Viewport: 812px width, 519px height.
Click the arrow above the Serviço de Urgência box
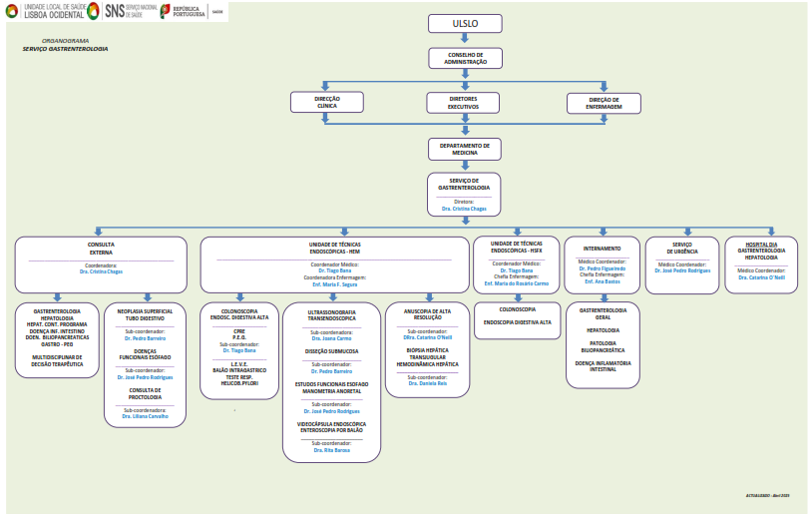pos(682,231)
